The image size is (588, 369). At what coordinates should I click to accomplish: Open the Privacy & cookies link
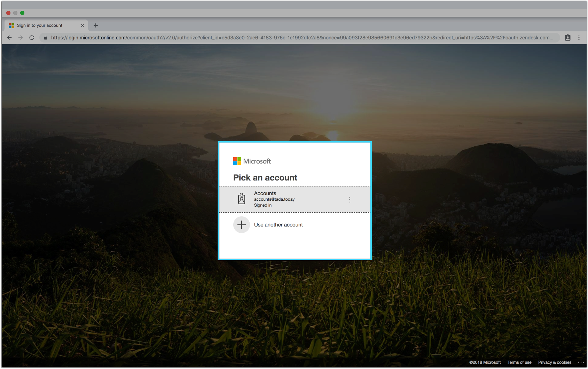tap(554, 362)
